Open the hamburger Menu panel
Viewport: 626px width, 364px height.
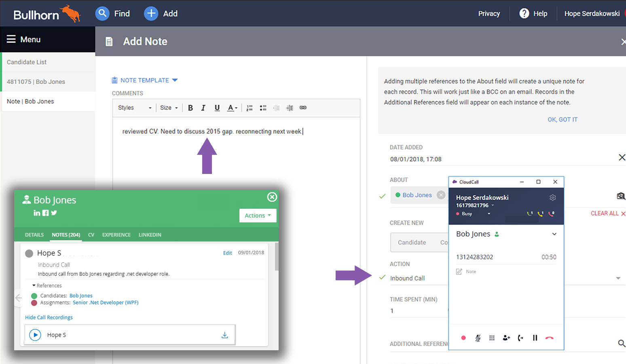[x=12, y=39]
